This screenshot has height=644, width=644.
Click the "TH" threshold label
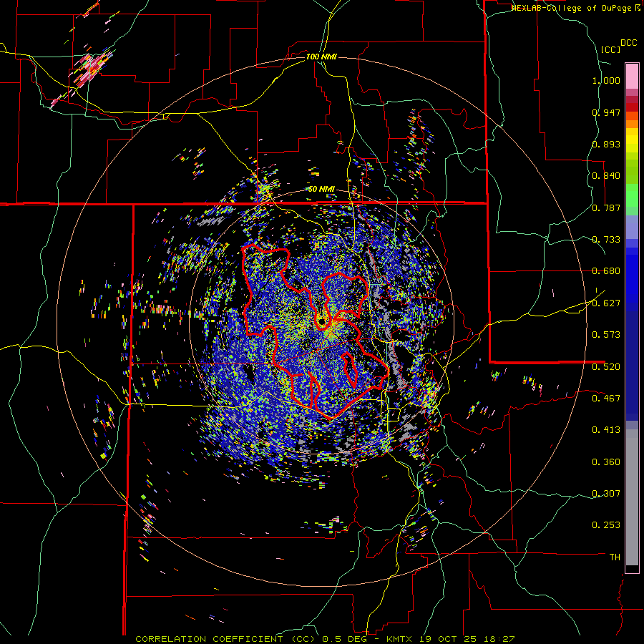pos(615,557)
